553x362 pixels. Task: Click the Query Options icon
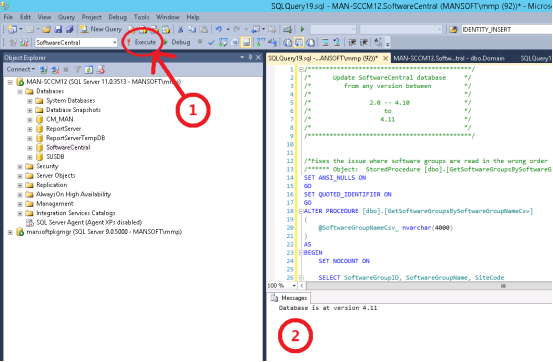235,43
